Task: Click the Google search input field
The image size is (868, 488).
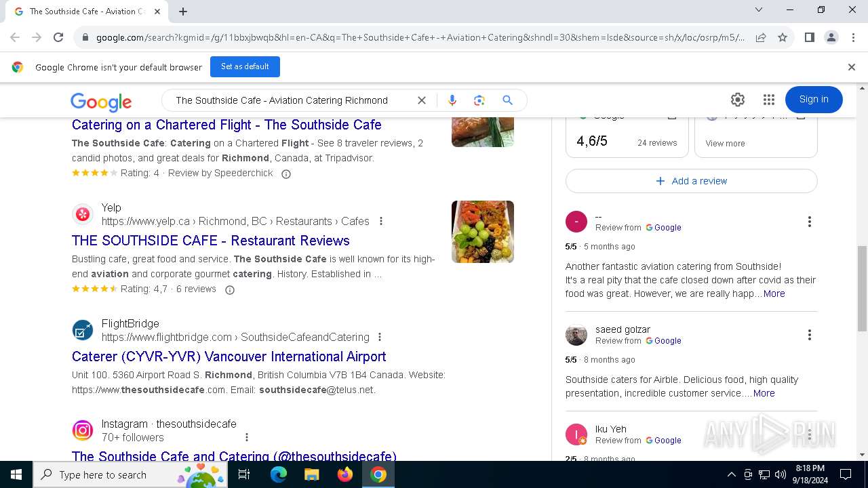Action: [292, 100]
